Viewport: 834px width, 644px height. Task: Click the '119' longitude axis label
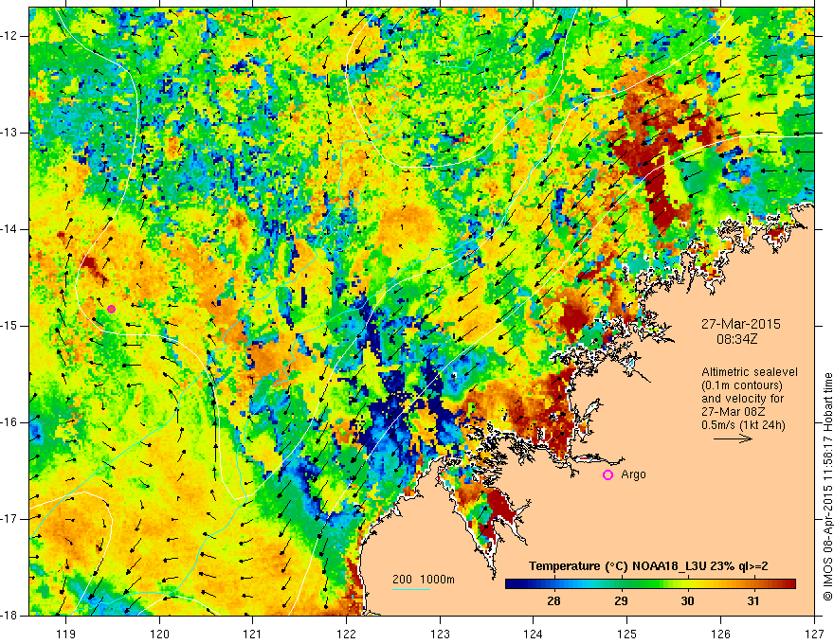click(66, 635)
